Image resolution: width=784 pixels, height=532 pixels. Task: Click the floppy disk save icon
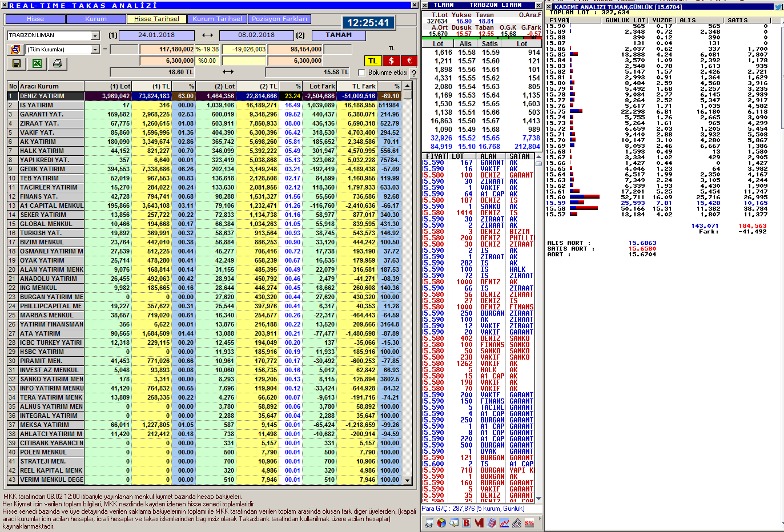click(17, 63)
